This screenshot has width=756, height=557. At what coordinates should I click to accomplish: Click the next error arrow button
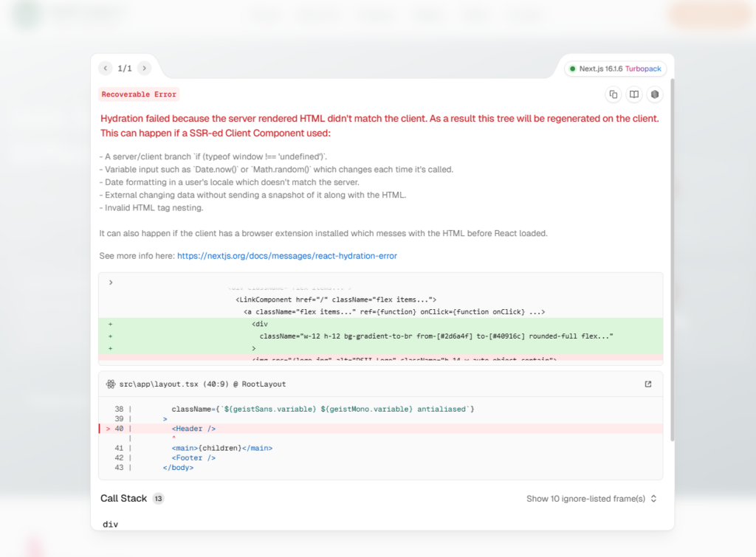pos(145,69)
